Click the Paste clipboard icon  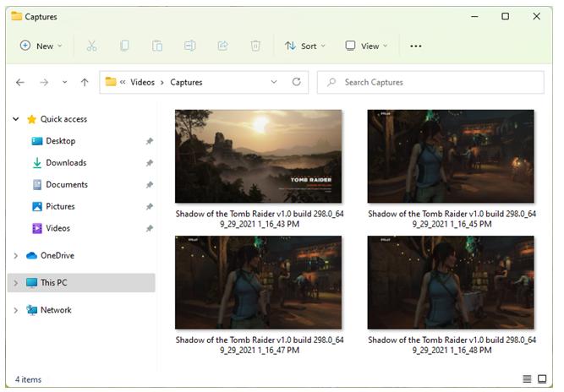(x=157, y=46)
